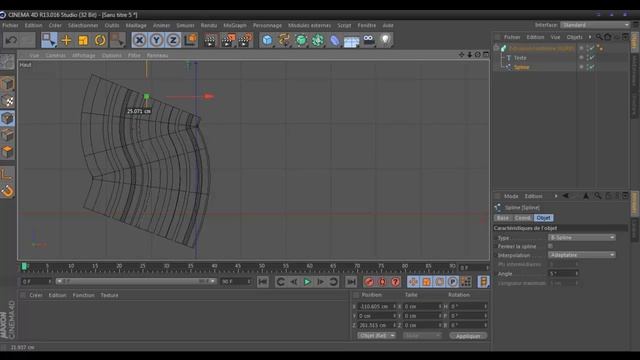
Task: Activate the Scale tool
Action: tap(83, 40)
